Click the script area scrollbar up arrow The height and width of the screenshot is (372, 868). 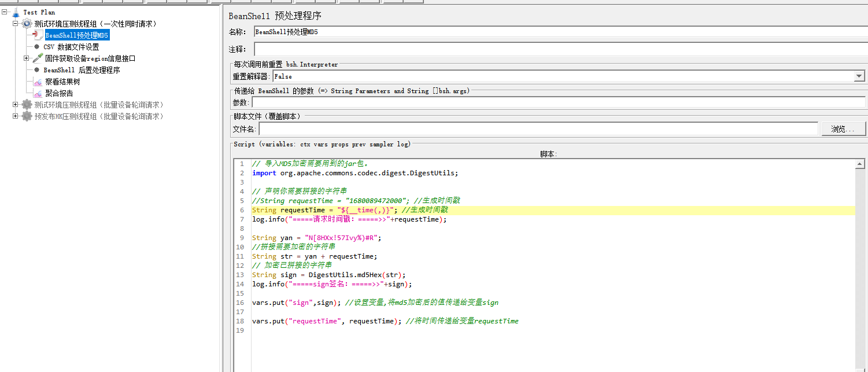coord(860,163)
